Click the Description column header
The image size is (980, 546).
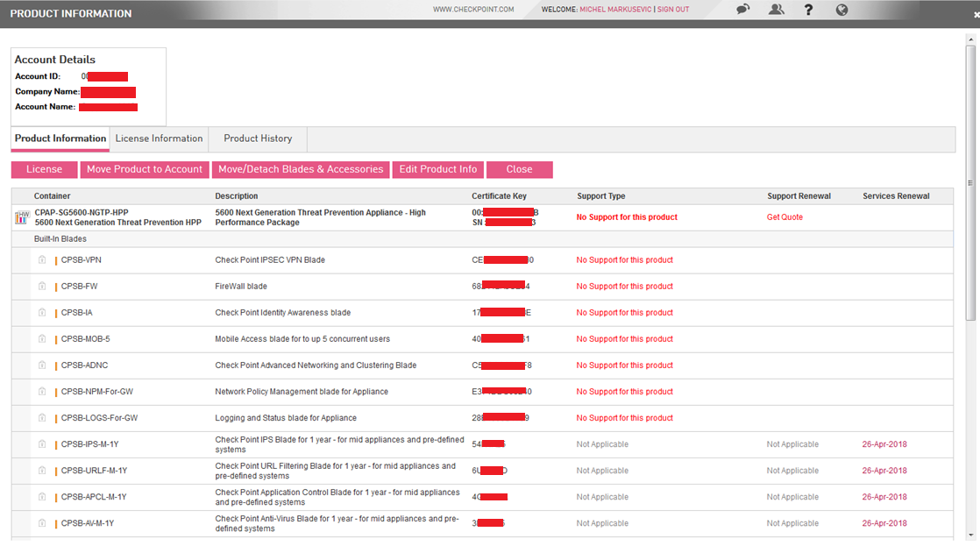(237, 196)
